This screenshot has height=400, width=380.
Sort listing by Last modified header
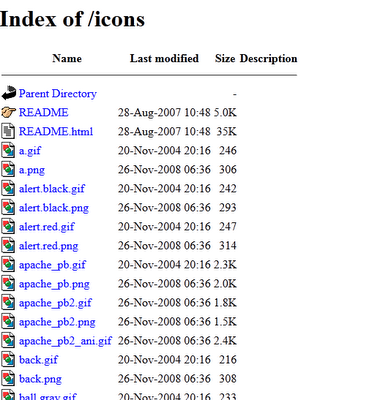tap(164, 58)
